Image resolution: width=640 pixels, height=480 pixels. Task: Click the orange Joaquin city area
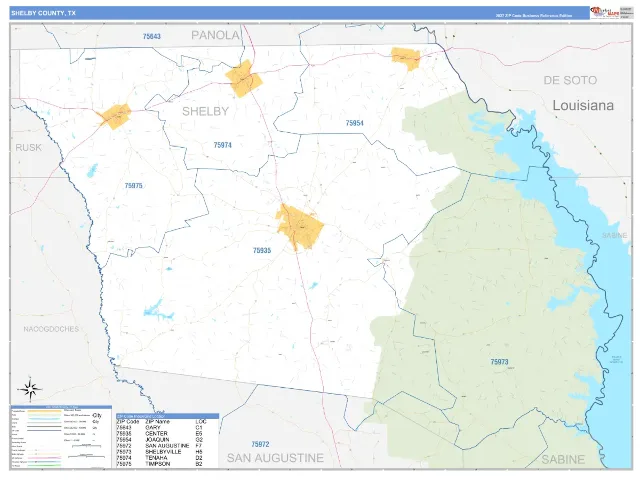point(406,59)
